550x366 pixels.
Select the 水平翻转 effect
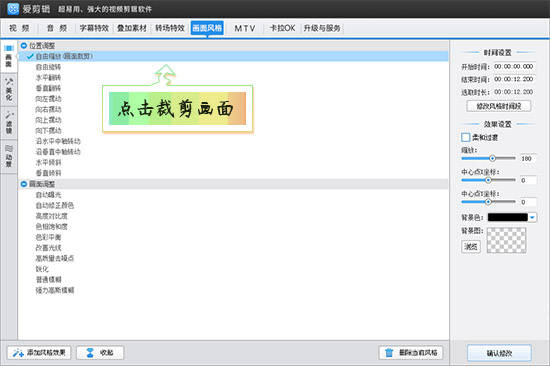(48, 77)
